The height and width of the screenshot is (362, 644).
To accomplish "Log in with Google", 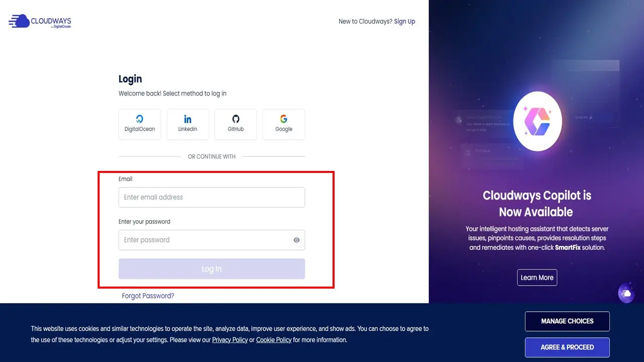I will tap(284, 124).
